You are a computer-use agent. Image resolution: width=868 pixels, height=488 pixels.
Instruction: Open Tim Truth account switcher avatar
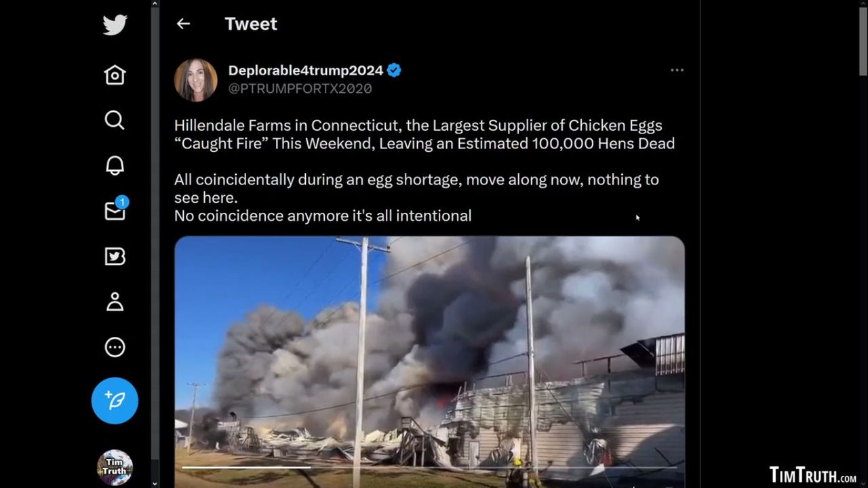click(115, 467)
